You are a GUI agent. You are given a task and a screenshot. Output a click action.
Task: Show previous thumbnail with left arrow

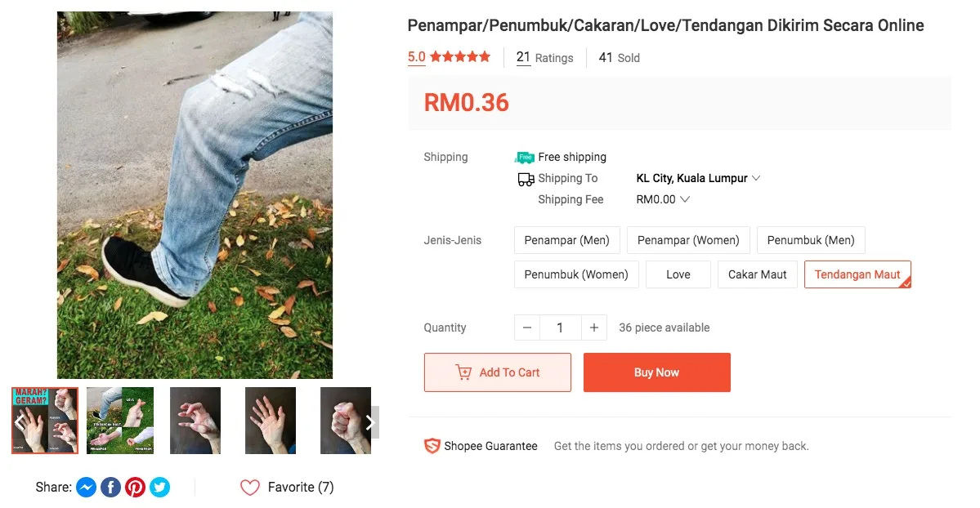tap(20, 422)
